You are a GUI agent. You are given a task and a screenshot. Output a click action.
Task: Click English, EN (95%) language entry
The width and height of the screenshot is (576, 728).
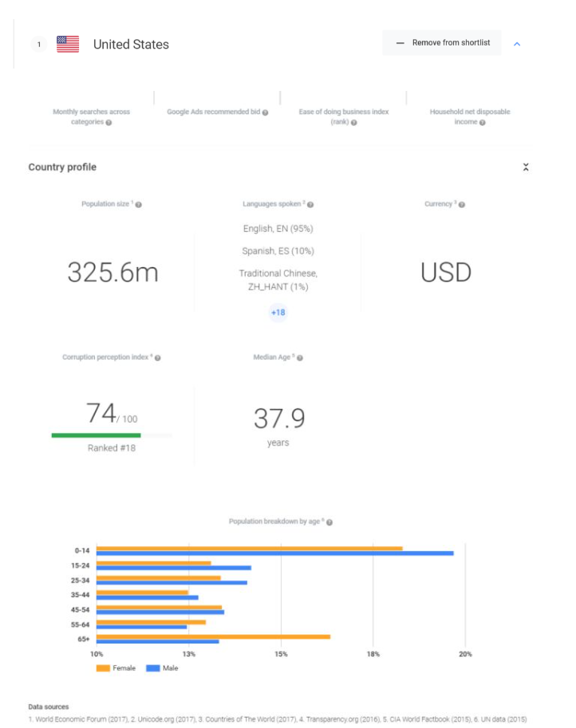click(x=278, y=228)
